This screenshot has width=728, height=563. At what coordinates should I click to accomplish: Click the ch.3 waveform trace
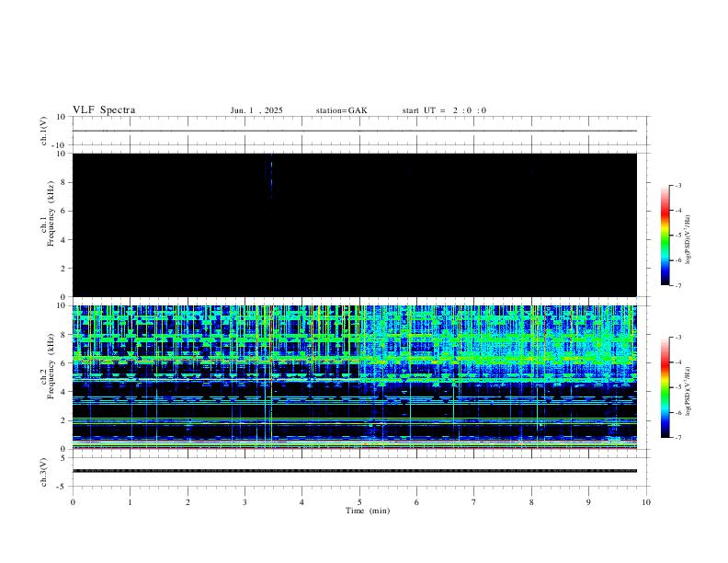click(x=355, y=471)
